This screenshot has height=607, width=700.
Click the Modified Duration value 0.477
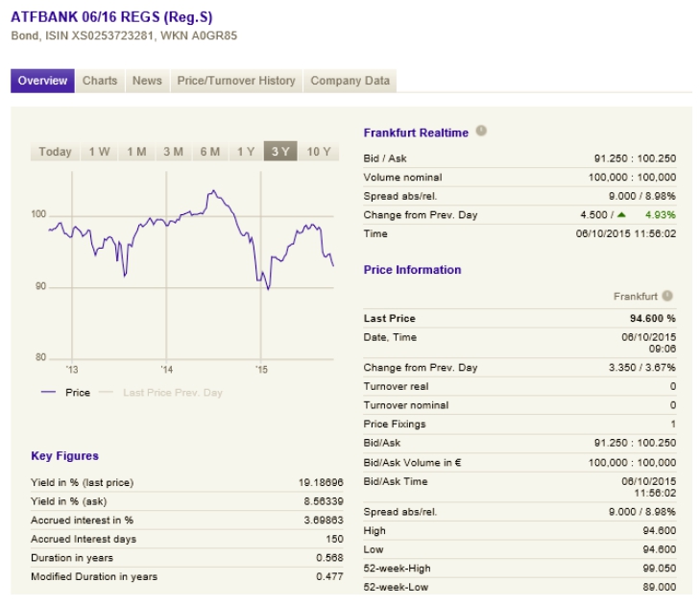tap(329, 576)
